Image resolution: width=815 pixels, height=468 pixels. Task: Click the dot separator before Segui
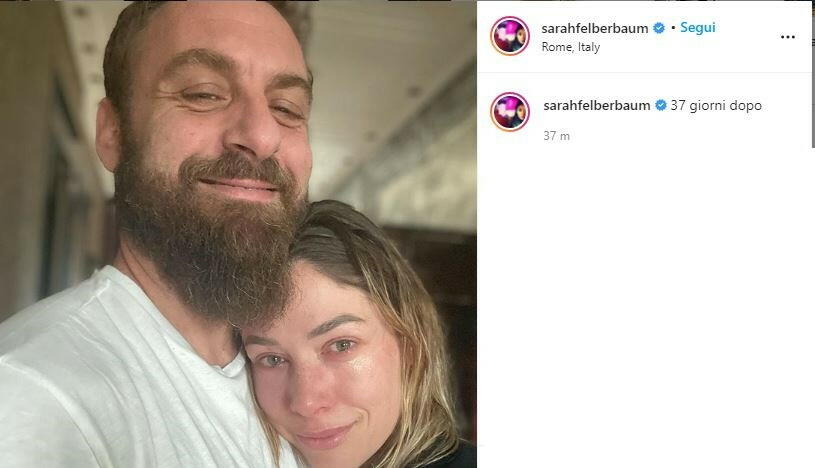[x=673, y=28]
